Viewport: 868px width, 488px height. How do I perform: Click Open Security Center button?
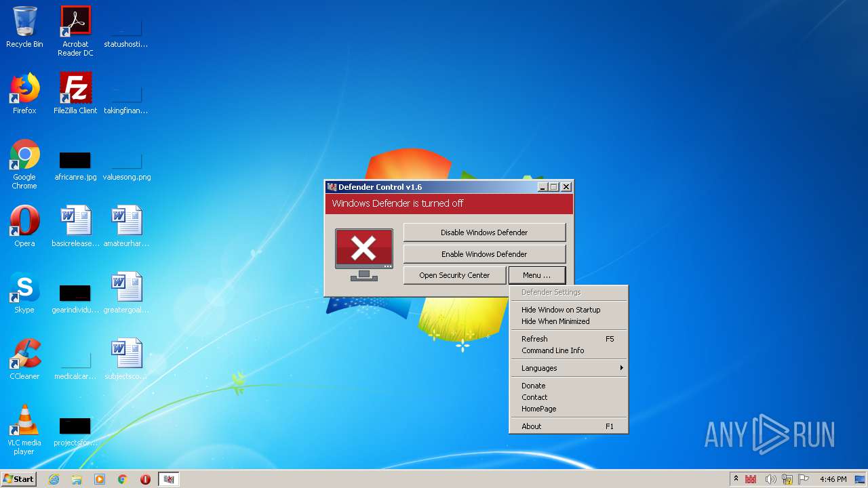454,275
